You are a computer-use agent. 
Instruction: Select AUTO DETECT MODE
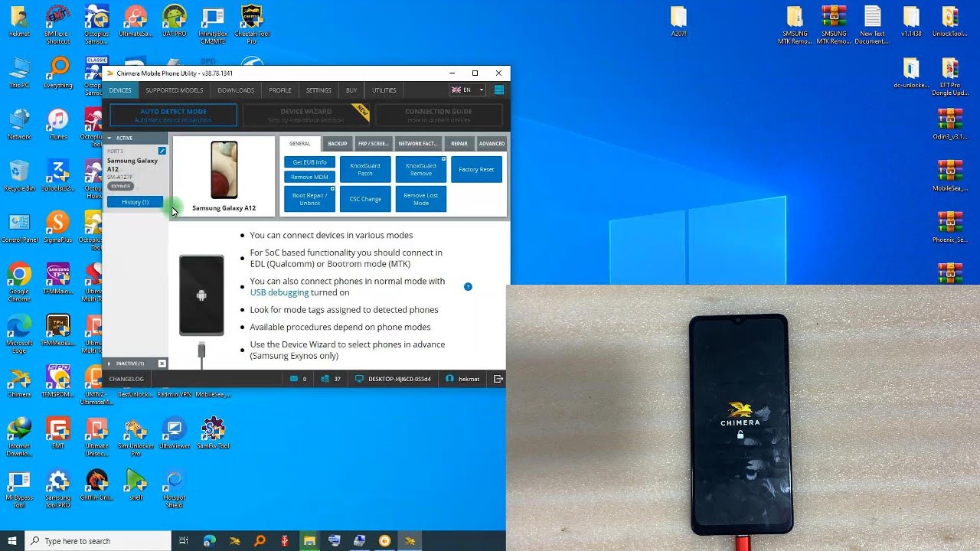173,116
